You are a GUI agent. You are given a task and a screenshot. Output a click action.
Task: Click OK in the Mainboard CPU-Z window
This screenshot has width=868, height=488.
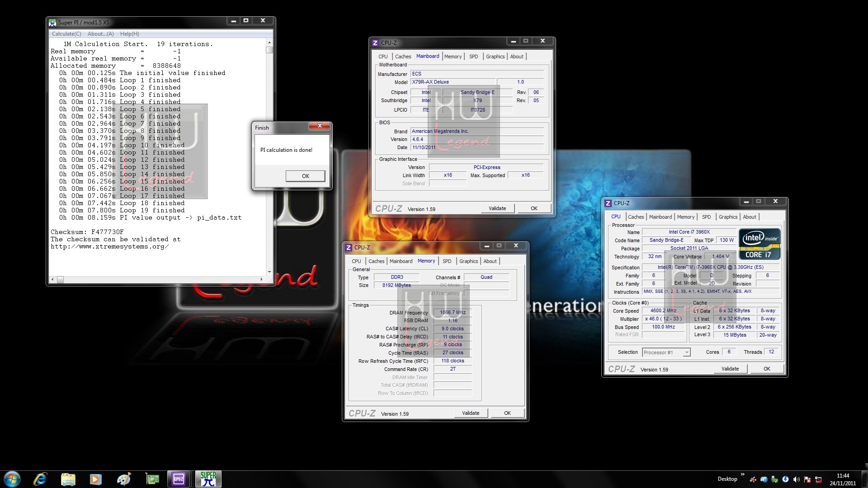click(x=534, y=208)
